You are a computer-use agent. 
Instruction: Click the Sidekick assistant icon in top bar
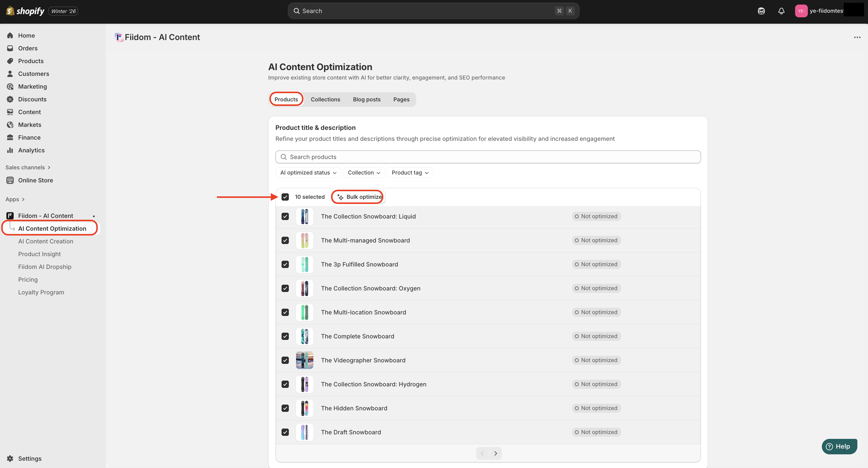click(x=761, y=11)
